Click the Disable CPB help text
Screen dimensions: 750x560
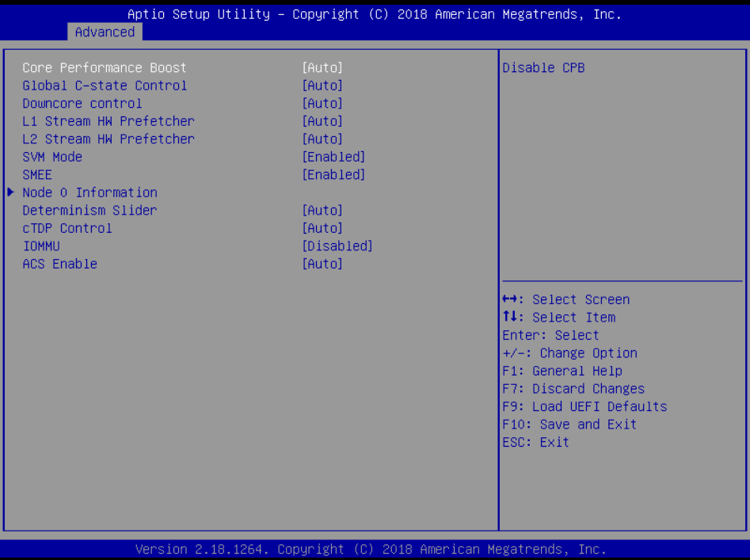[544, 68]
